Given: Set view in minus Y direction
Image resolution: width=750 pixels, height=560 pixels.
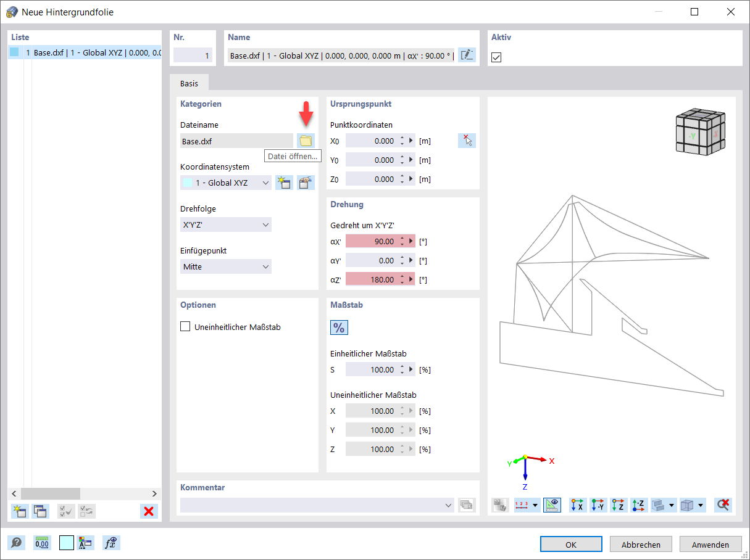Looking at the screenshot, I should (598, 505).
